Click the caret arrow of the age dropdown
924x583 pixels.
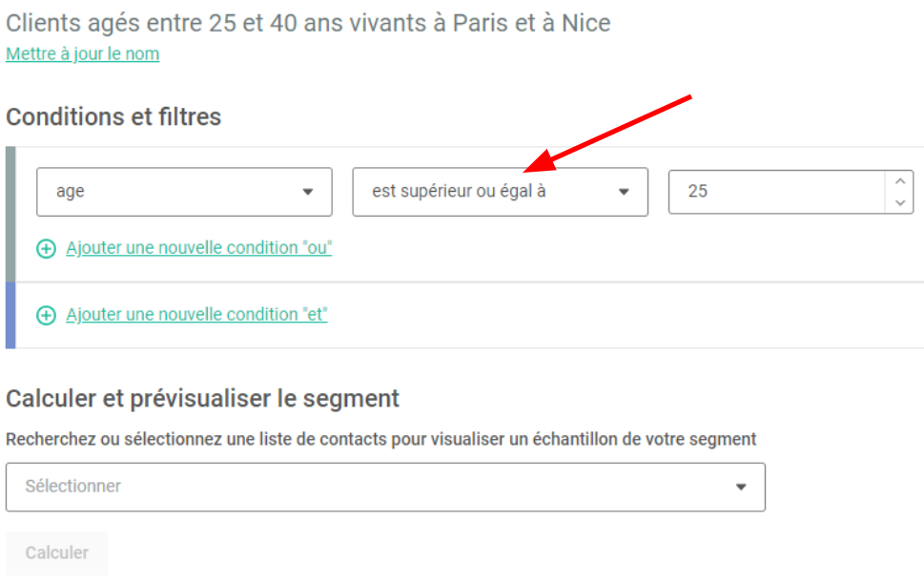pos(308,192)
